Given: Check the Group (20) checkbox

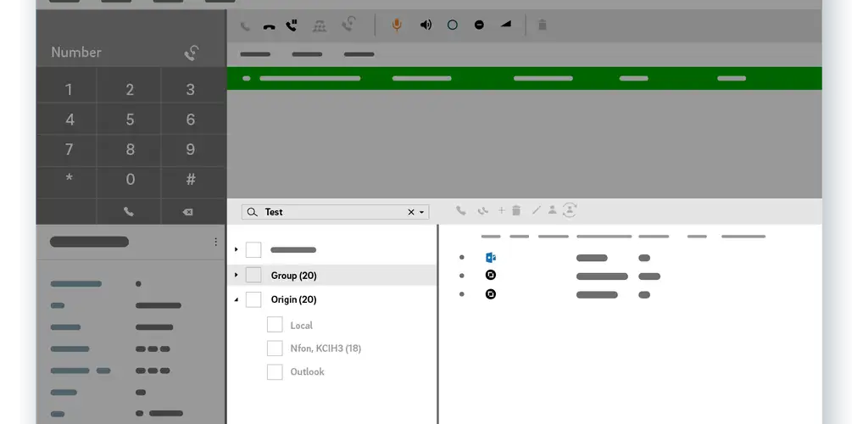Looking at the screenshot, I should pyautogui.click(x=253, y=275).
